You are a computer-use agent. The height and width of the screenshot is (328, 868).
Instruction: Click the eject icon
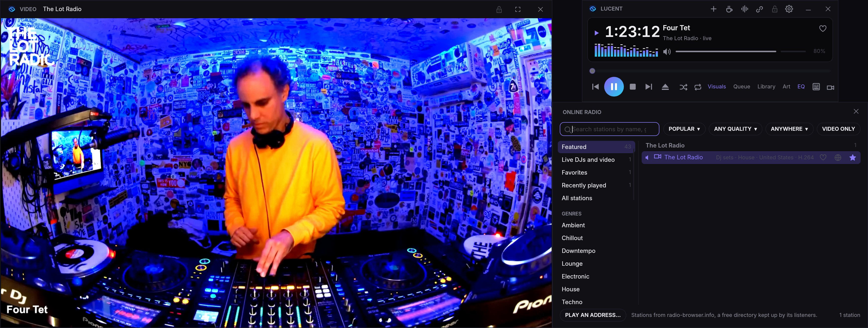pyautogui.click(x=665, y=87)
